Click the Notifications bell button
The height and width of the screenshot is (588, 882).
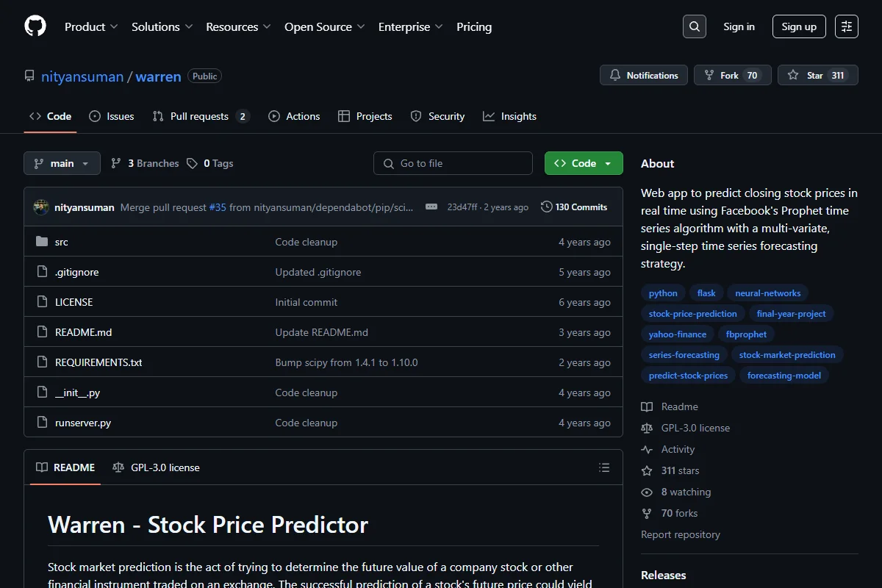pyautogui.click(x=644, y=75)
